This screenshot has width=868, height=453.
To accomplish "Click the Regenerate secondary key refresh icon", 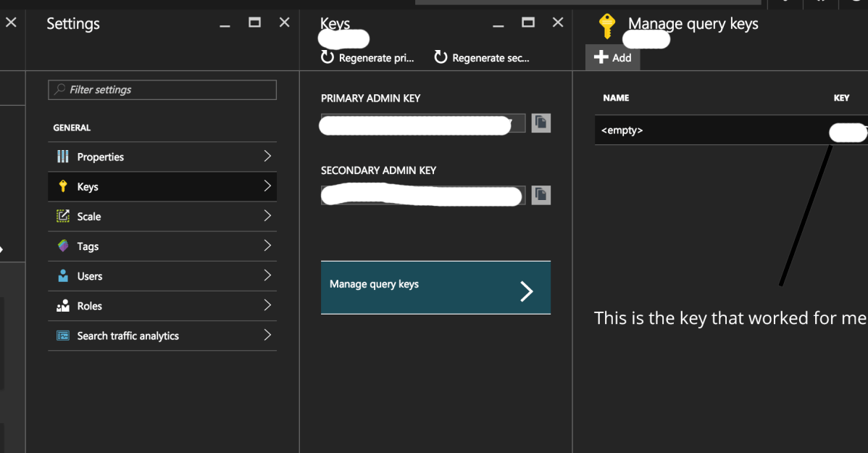I will click(x=441, y=57).
